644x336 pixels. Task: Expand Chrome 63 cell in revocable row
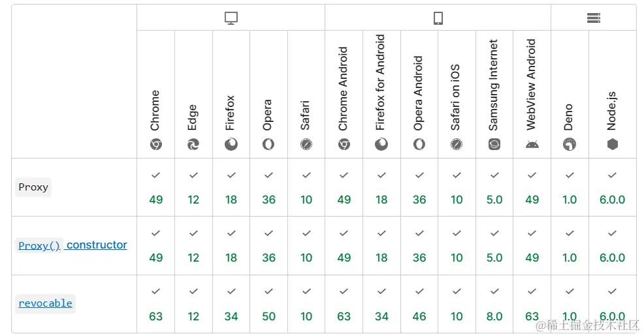coord(156,305)
